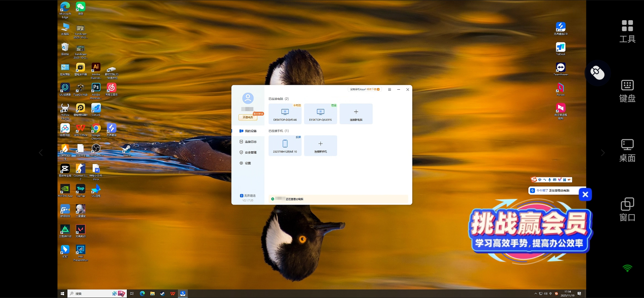Click 连接新电脑 add computer tile
644x298 pixels.
(x=356, y=114)
